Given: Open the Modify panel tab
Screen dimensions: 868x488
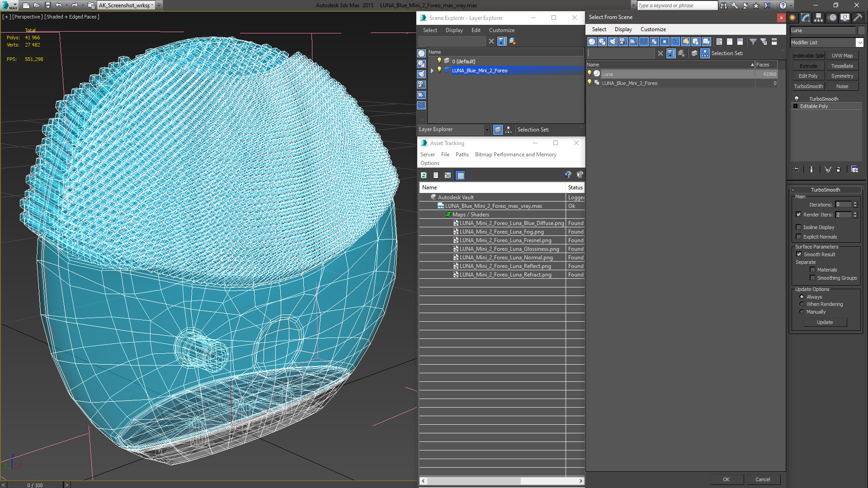Looking at the screenshot, I should [x=806, y=18].
